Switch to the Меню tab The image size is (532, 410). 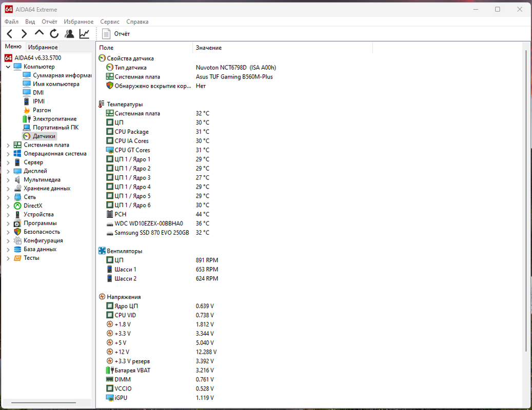tap(13, 47)
